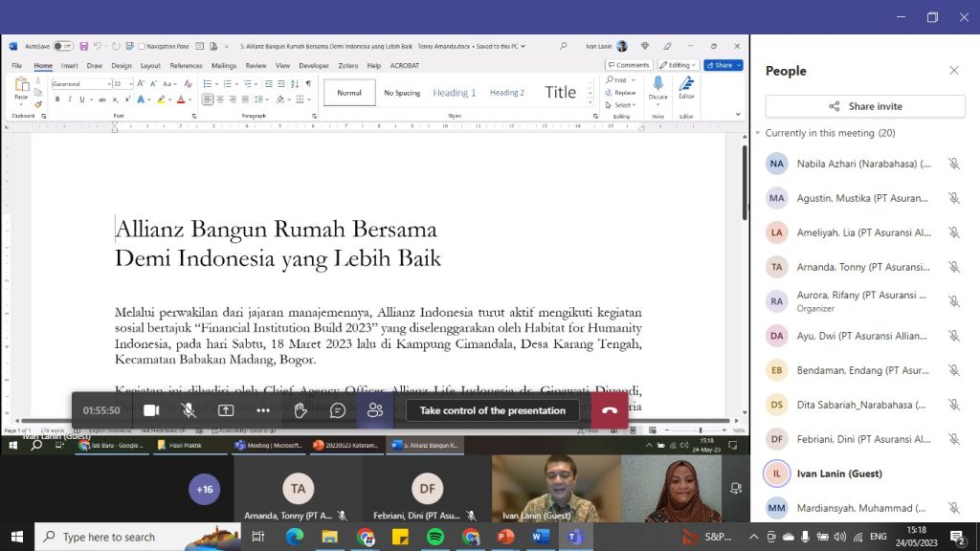Screen dimensions: 980x551
Task: Open the font color dropdown arrow
Action: (x=189, y=99)
